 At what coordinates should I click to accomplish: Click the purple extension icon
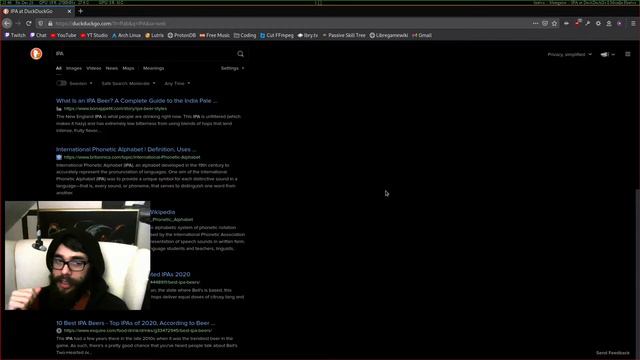(620, 24)
